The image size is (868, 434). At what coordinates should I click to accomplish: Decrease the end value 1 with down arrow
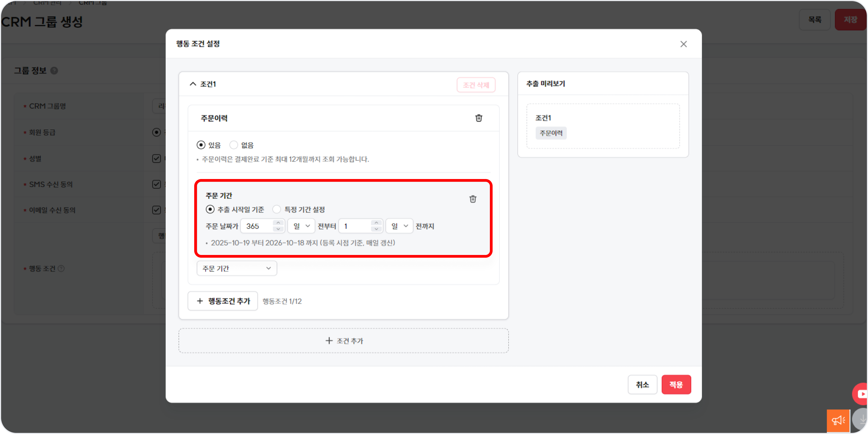point(376,229)
